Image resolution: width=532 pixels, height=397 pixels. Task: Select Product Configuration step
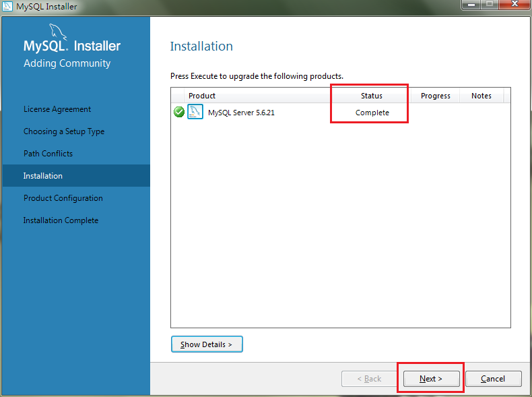click(63, 198)
